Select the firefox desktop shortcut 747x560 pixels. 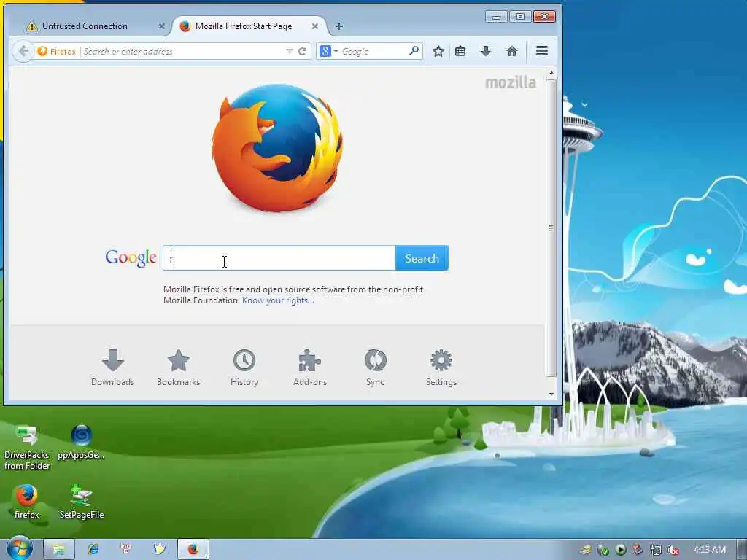tap(26, 502)
